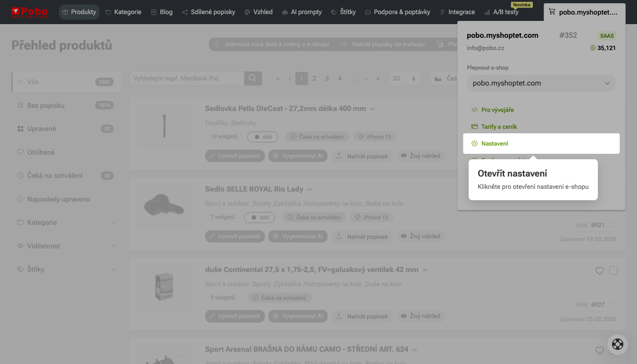Screen dimensions: 637x364
Task: Click the cart icon beside pobo.myshoptet
Action: [553, 12]
